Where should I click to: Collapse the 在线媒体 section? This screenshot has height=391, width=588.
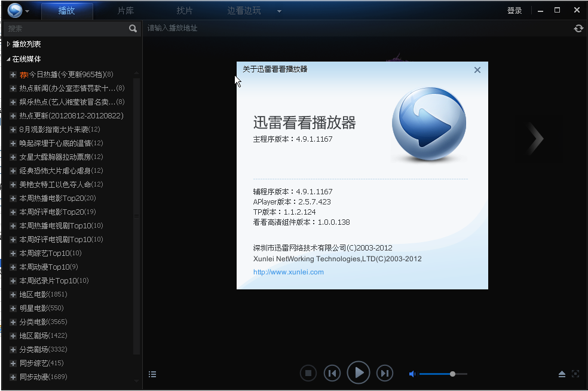tap(7, 59)
